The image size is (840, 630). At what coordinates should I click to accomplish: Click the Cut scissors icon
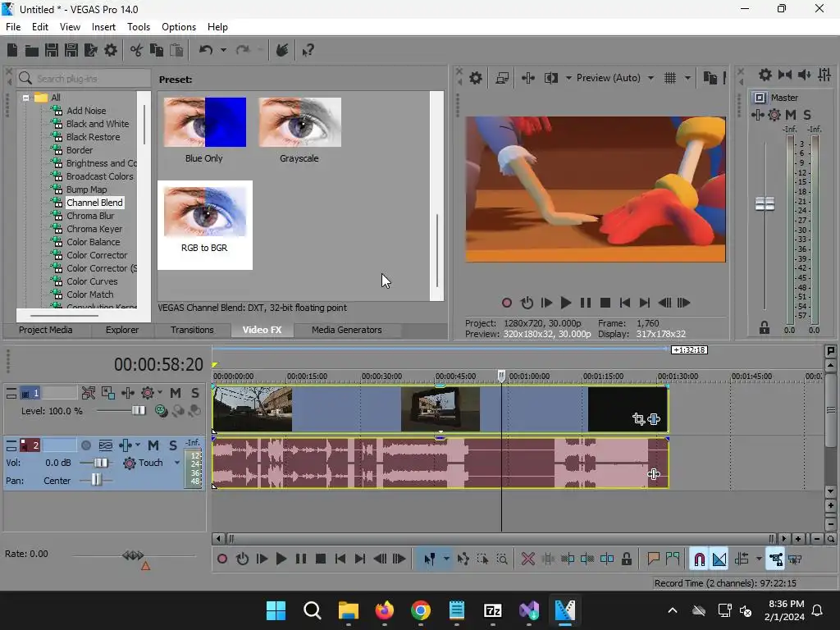click(x=137, y=50)
